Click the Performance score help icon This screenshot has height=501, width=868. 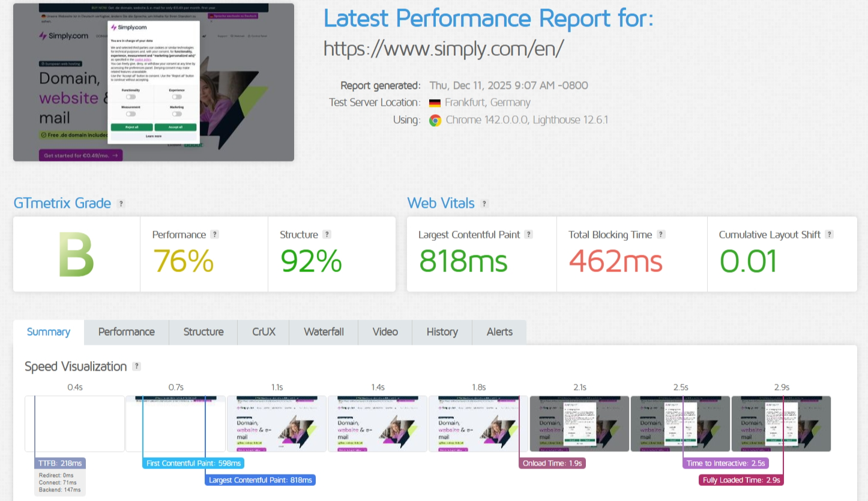pos(214,235)
